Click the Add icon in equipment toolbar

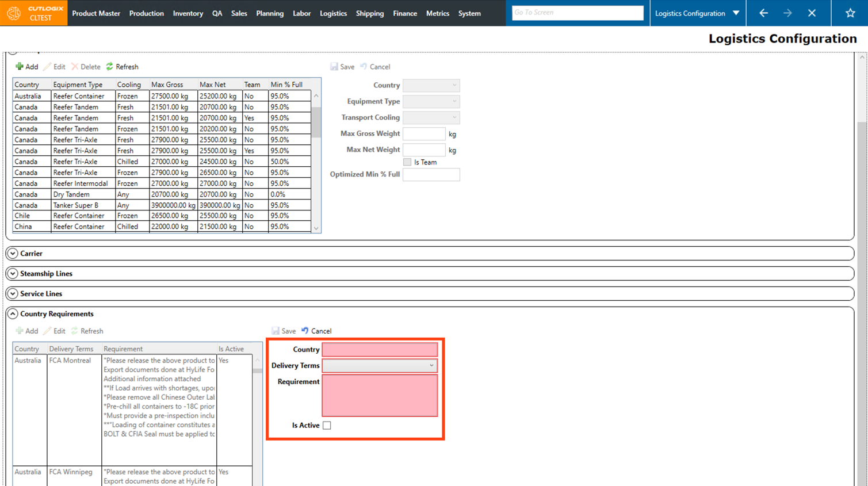click(20, 67)
